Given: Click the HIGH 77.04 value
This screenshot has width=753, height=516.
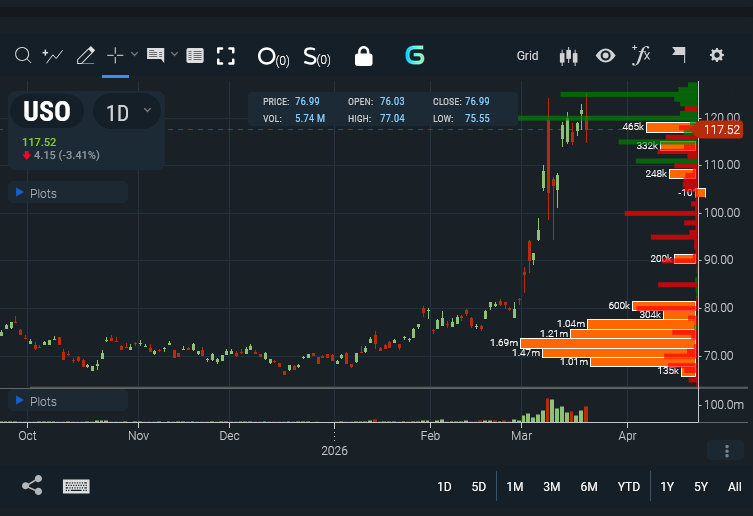Looking at the screenshot, I should click(392, 118).
